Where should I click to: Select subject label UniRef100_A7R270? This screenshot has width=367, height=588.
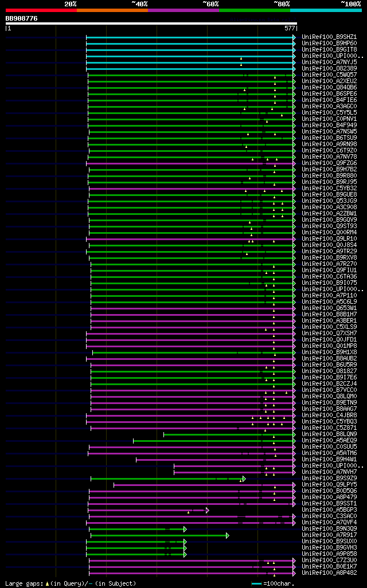(x=329, y=264)
